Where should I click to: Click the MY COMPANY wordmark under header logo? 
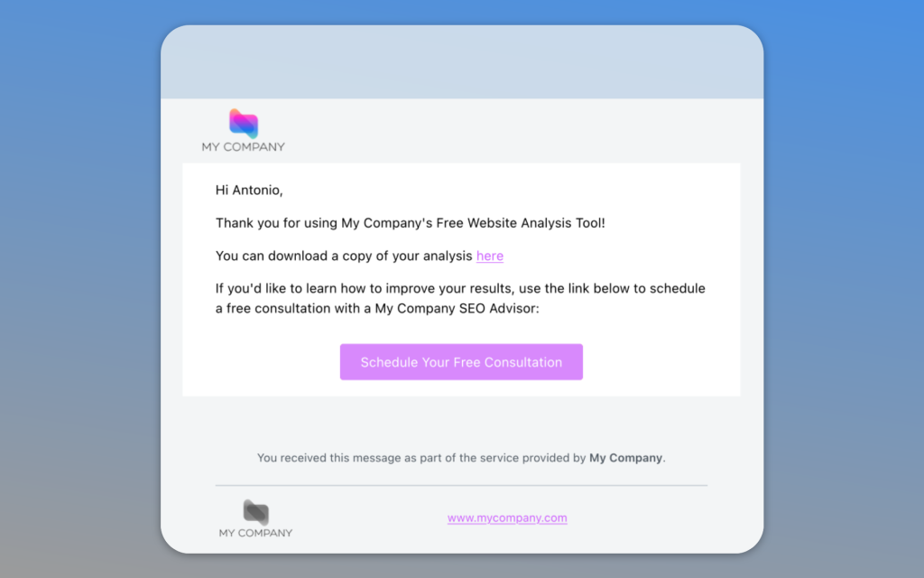244,147
